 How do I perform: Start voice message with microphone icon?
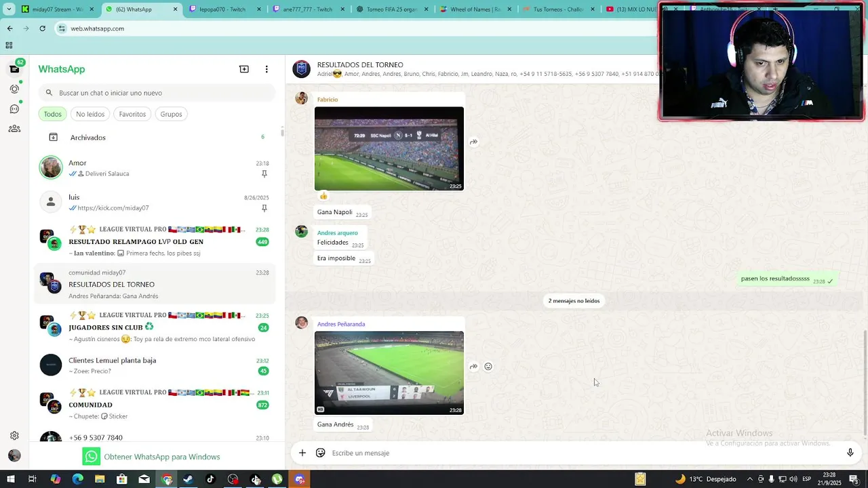850,453
